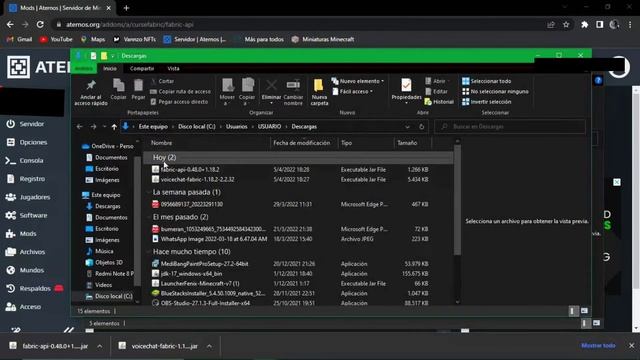Click 'Cambiar nombre' rename icon
Image resolution: width=640 pixels, height=360 pixels.
[x=293, y=85]
